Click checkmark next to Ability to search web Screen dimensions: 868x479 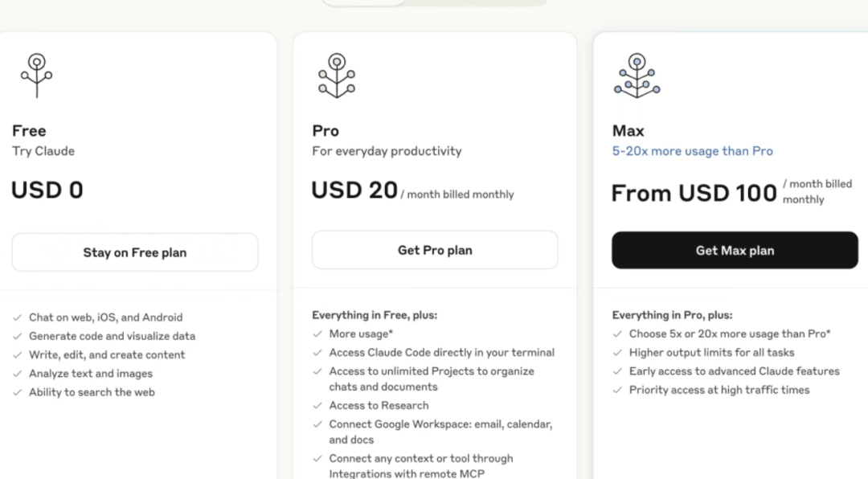pos(17,392)
